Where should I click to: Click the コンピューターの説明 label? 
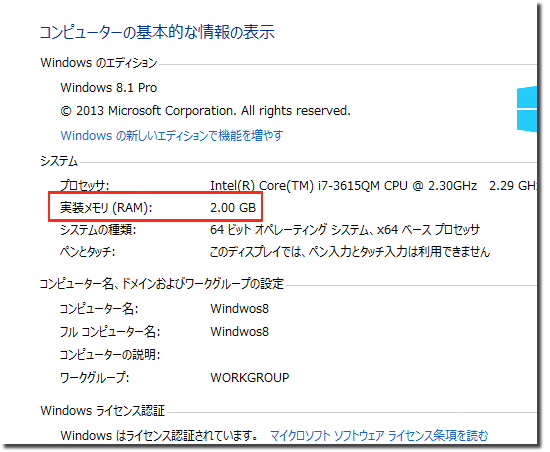pos(110,355)
